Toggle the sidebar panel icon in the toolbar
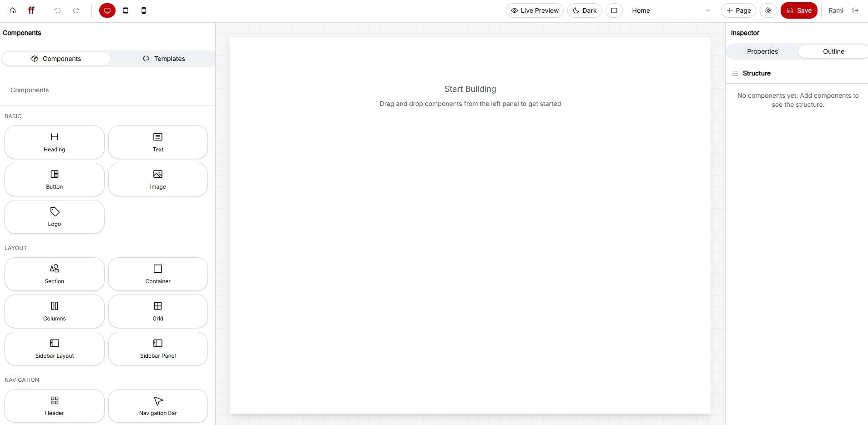The width and height of the screenshot is (868, 425). click(615, 10)
